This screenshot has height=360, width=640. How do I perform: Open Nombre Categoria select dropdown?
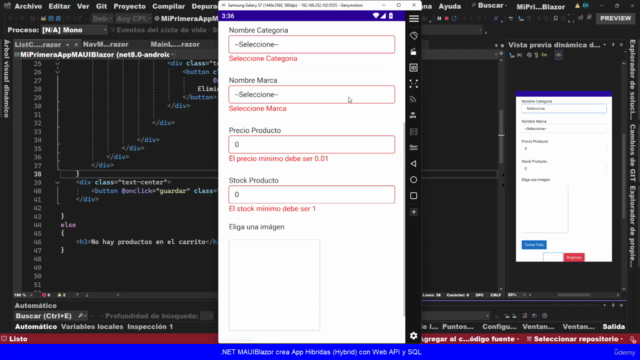pyautogui.click(x=311, y=44)
